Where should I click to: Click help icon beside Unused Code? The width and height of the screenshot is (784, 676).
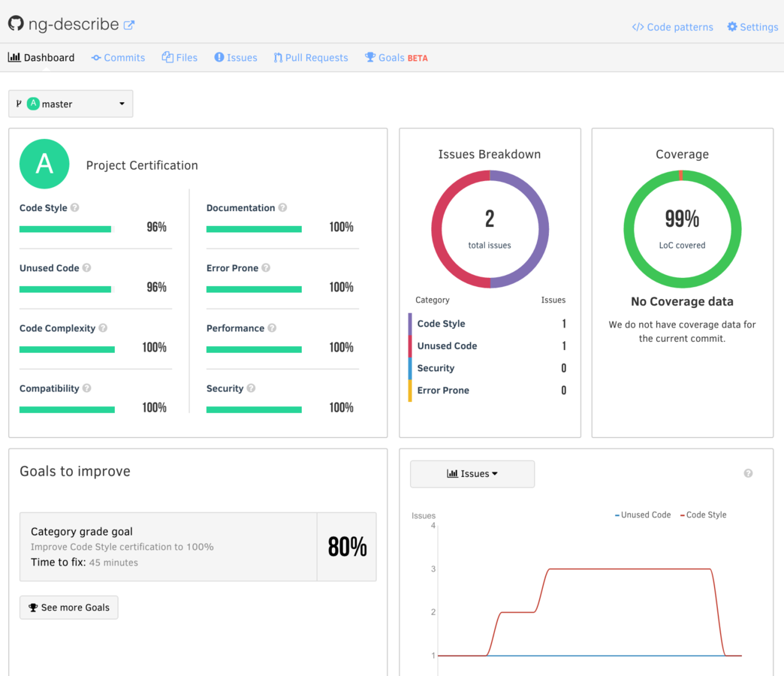point(86,267)
